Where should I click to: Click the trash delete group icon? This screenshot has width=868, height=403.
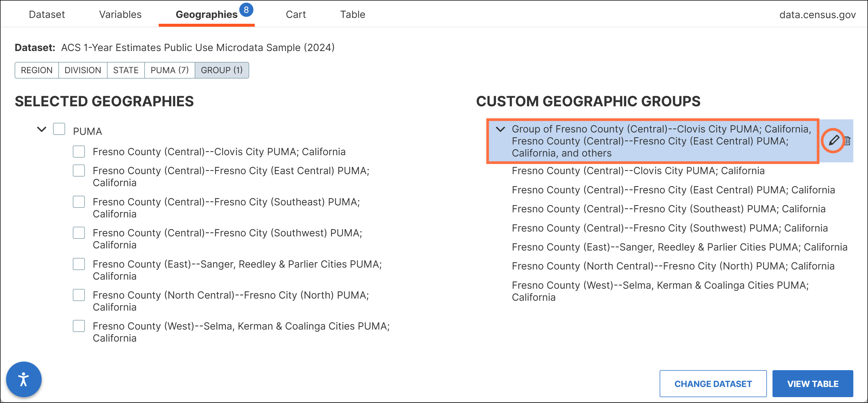847,141
